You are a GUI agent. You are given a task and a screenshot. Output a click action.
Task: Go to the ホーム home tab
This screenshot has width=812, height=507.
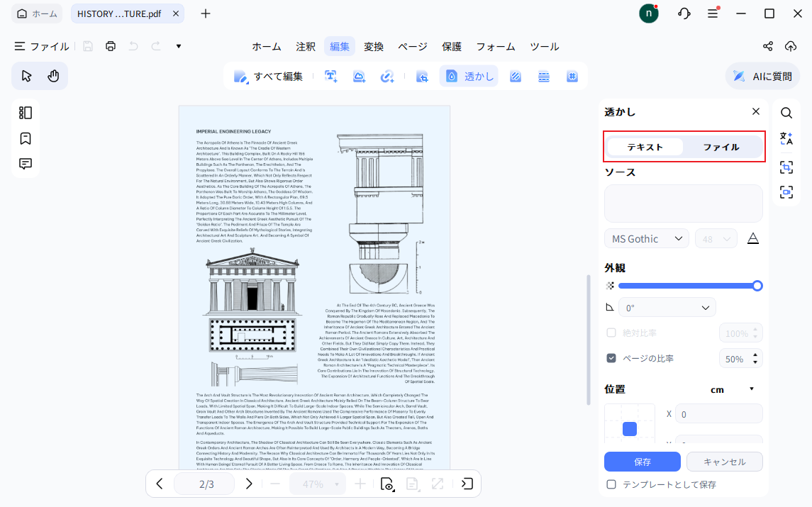(37, 13)
